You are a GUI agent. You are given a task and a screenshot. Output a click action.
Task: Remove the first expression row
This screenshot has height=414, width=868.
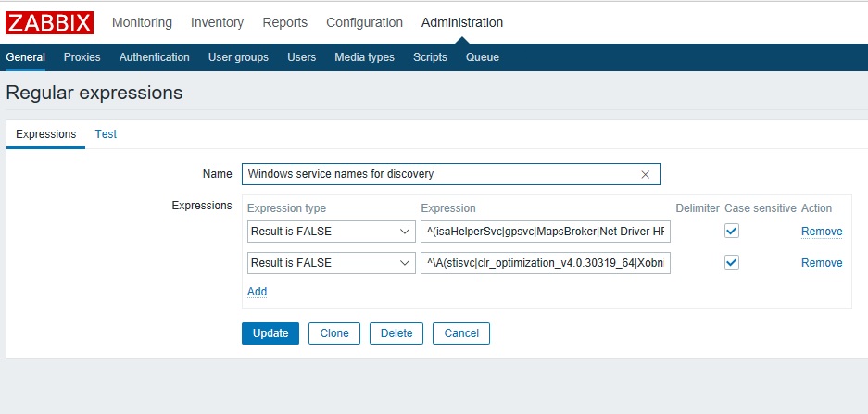click(x=822, y=232)
